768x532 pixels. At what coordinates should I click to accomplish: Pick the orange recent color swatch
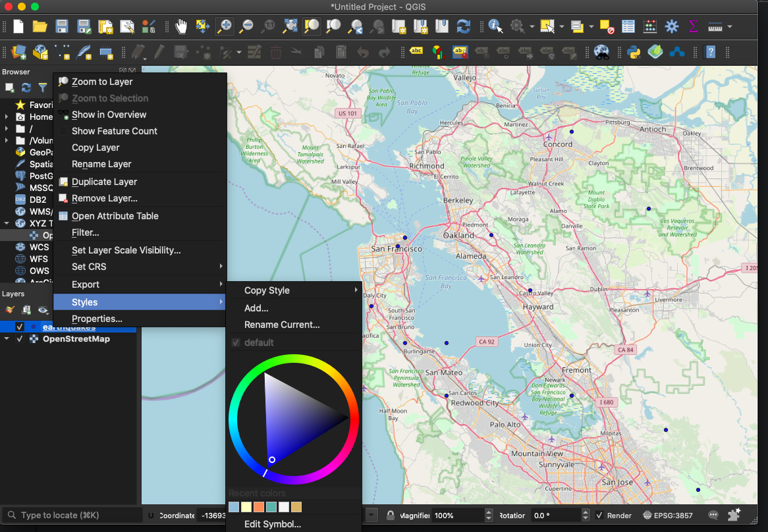coord(259,507)
